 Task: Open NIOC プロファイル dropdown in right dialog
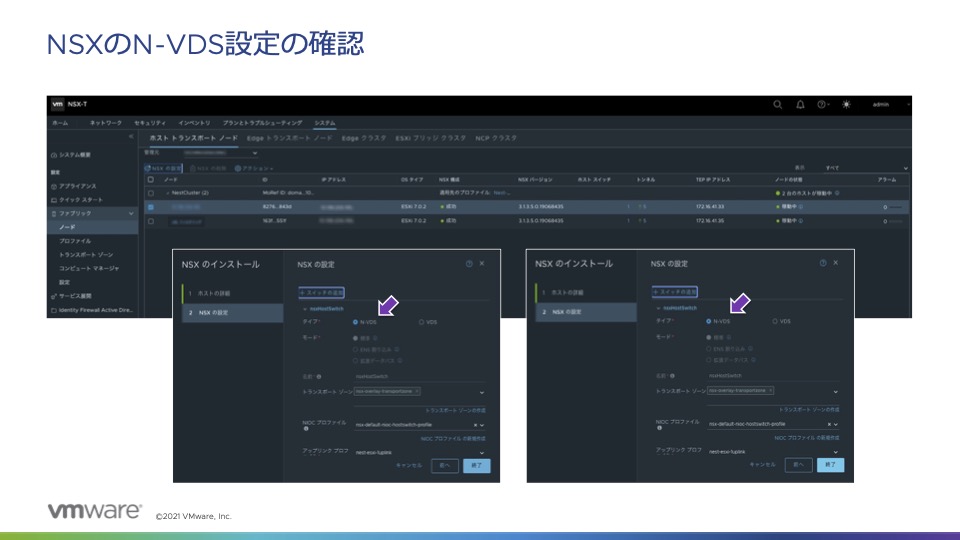pos(836,424)
